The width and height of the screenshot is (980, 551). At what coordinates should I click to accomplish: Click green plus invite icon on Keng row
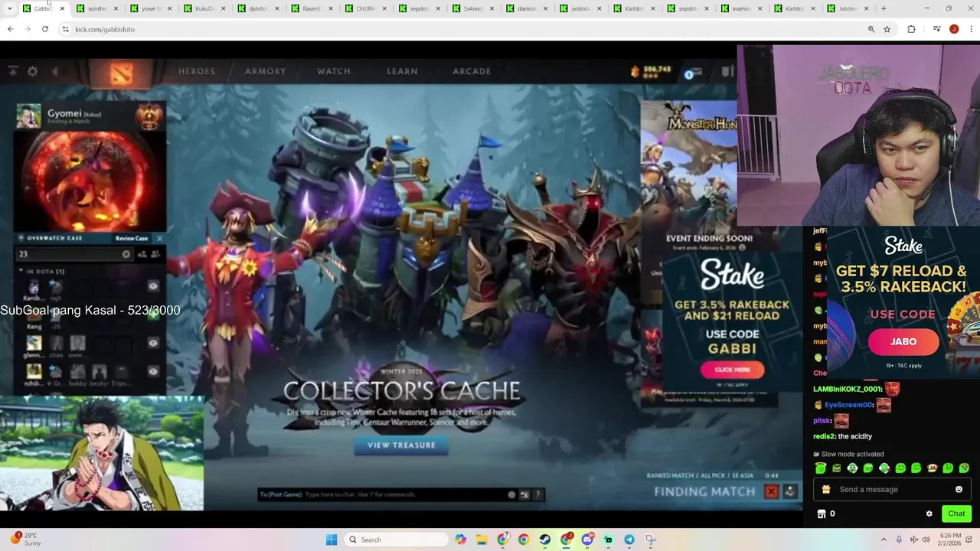pos(153,315)
